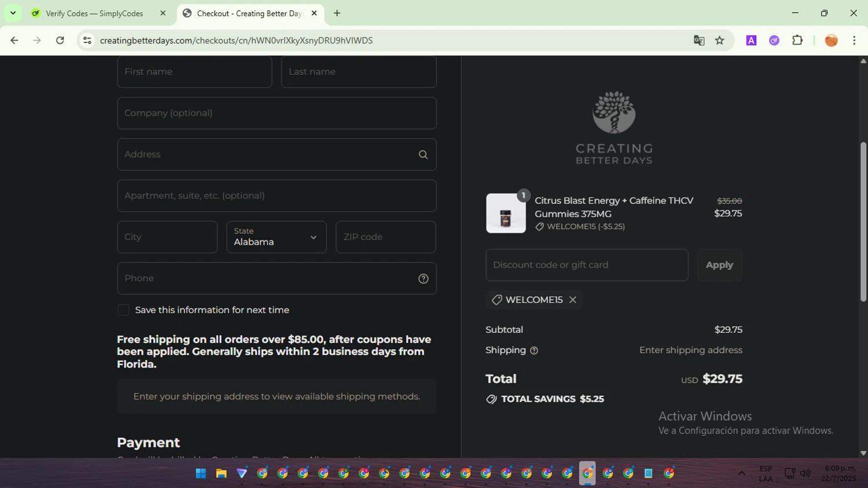This screenshot has height=488, width=868.
Task: Click the address search magnifier icon
Action: point(423,155)
